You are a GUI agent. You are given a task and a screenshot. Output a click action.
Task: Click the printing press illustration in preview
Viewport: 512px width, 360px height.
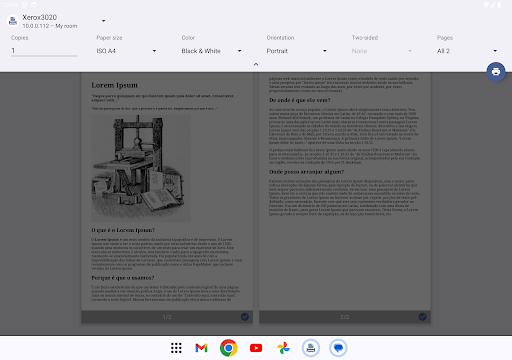(x=141, y=168)
